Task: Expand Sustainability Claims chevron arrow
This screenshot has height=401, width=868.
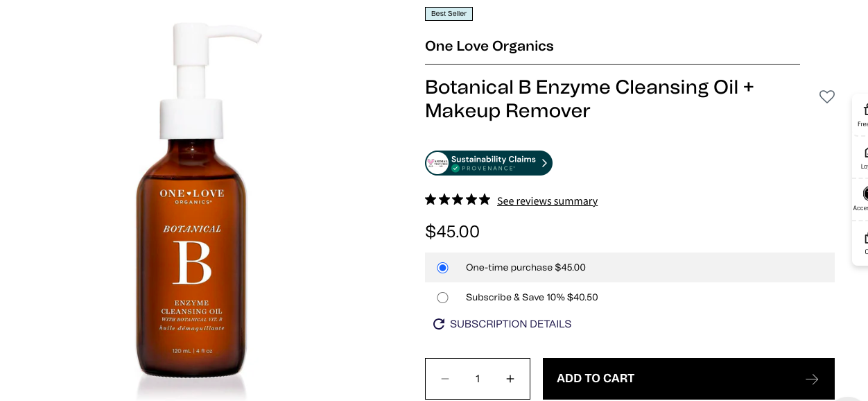Action: point(544,163)
